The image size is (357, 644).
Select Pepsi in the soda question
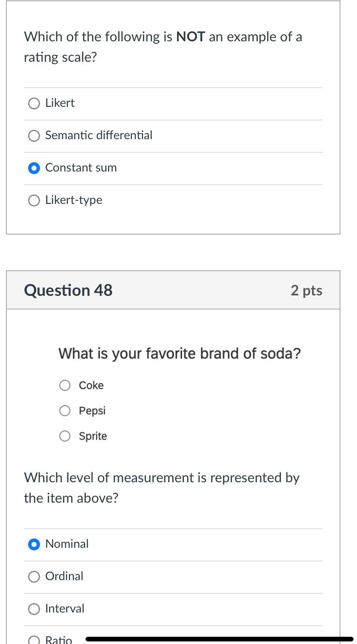coord(64,411)
